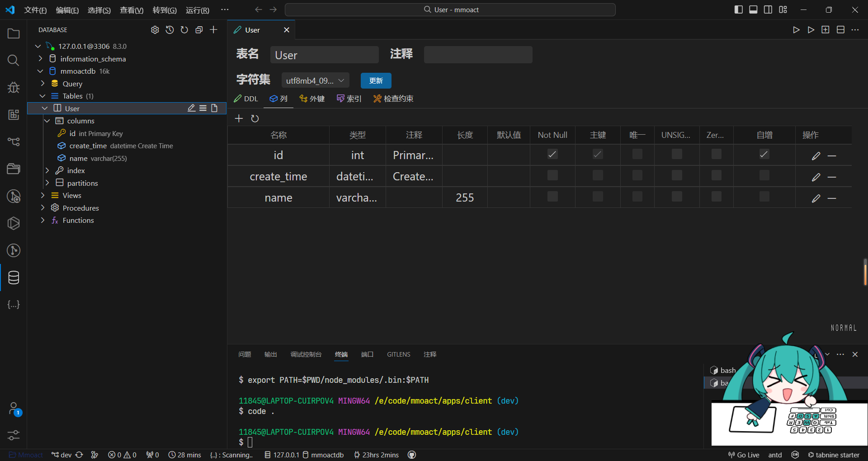Enable primary key for name column

point(598,197)
